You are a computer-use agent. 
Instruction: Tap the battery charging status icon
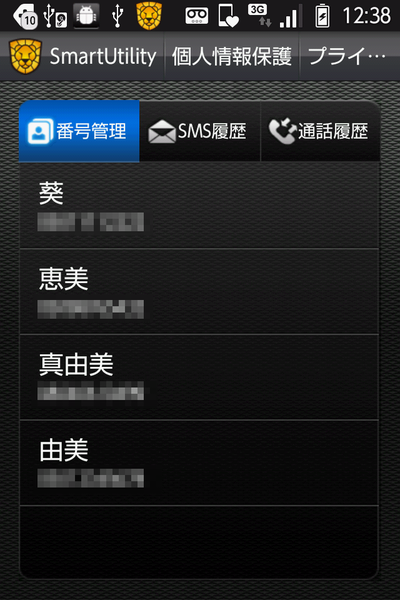[x=322, y=16]
